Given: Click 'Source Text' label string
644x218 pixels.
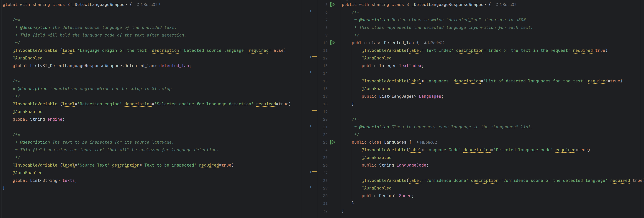Looking at the screenshot, I should tap(93, 165).
